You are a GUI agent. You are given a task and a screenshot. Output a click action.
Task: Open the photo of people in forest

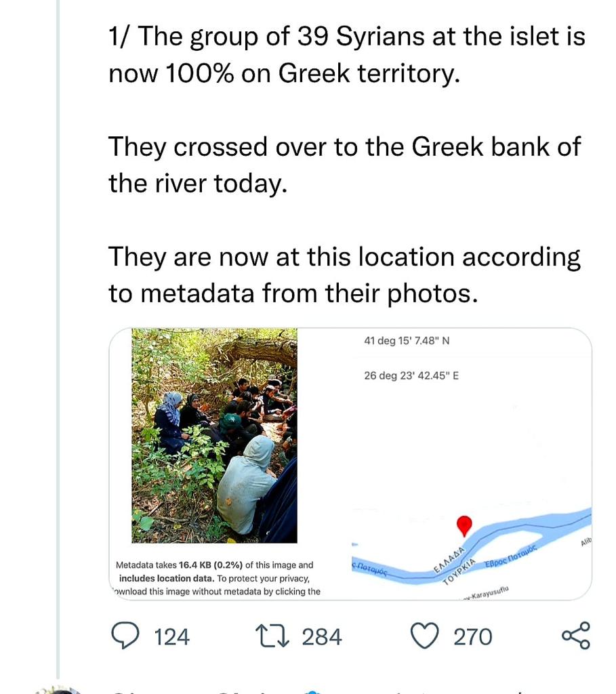tap(214, 435)
